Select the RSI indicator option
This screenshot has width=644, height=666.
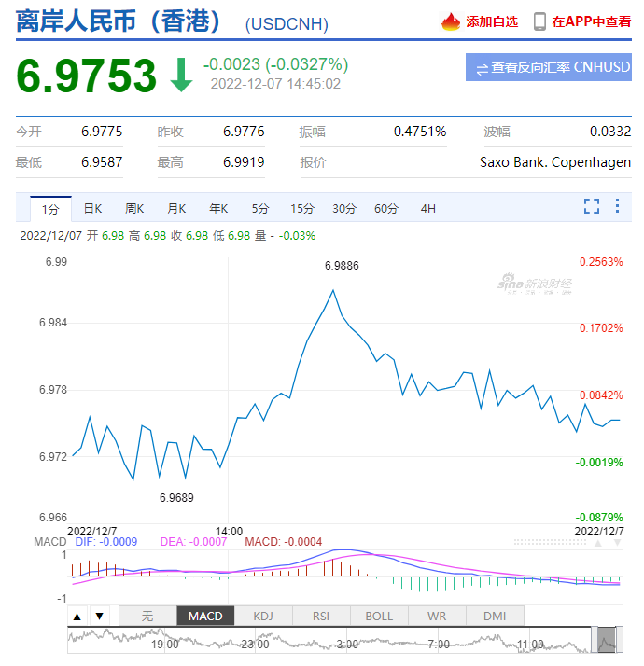click(321, 616)
